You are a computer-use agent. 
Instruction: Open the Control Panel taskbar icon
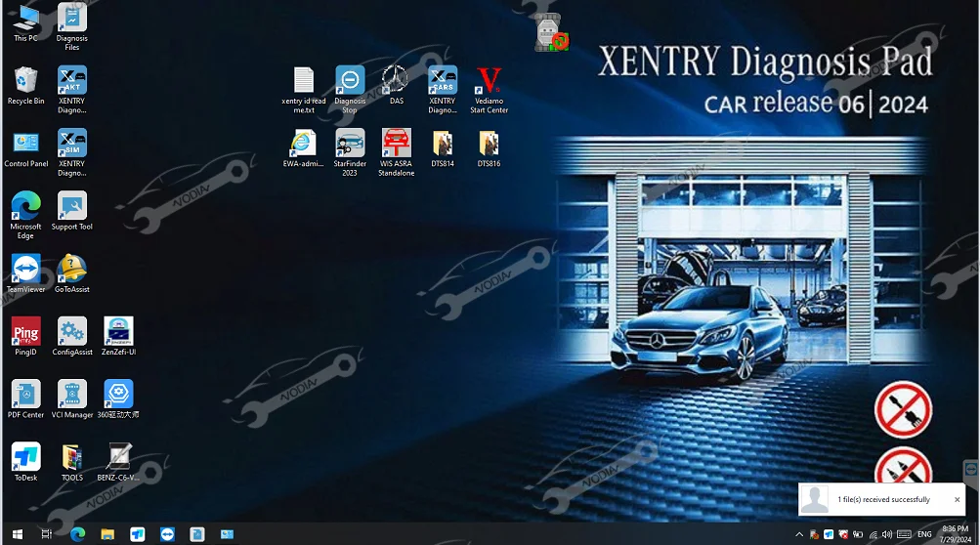click(x=227, y=534)
